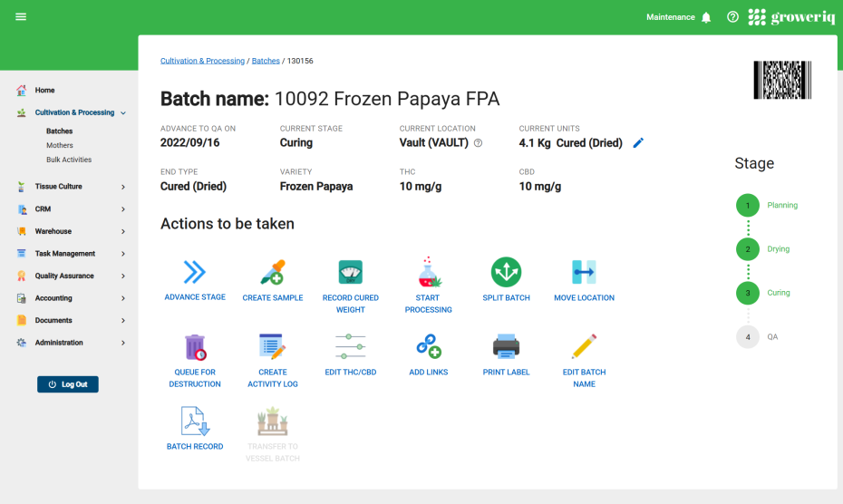
Task: Click the Documents sidebar folder icon
Action: point(22,321)
